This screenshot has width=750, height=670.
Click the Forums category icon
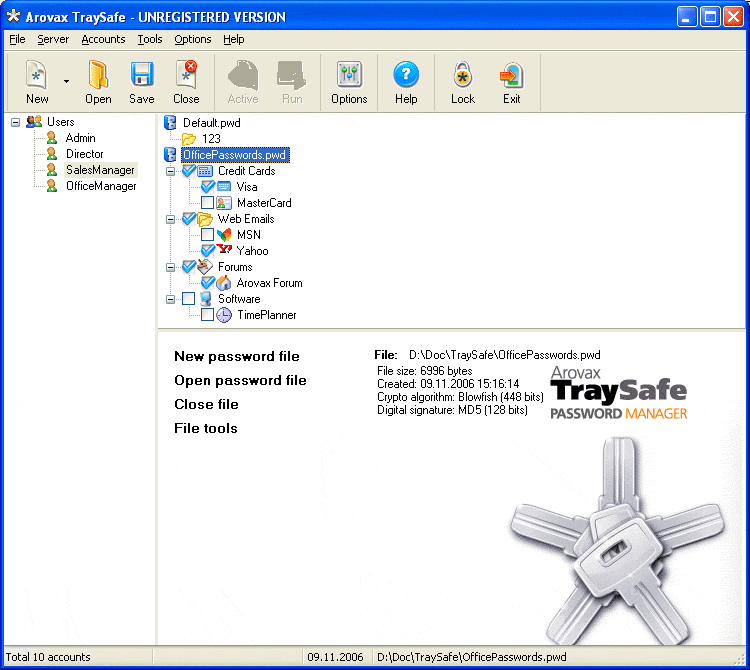[205, 266]
